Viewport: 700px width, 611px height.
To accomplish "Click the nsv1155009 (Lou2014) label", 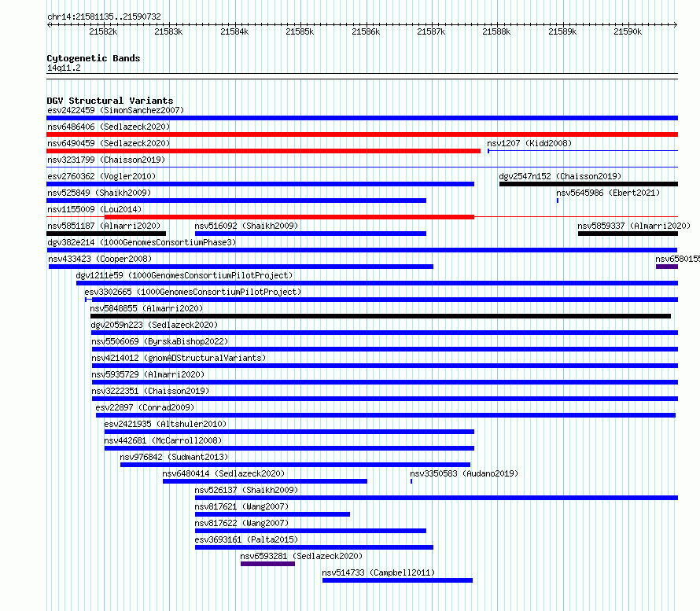I will [x=94, y=209].
